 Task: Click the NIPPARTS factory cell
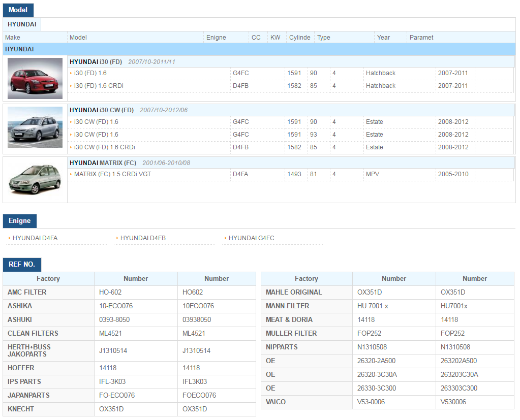tap(307, 347)
